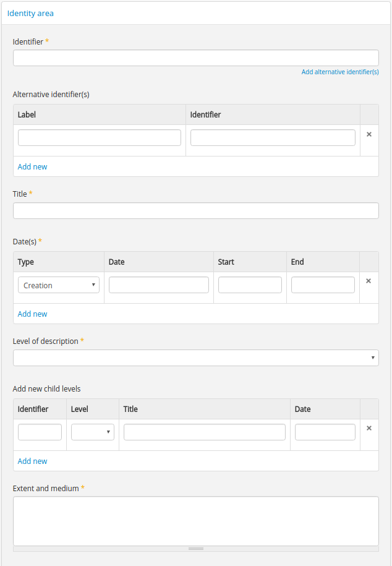Add new row under Date(s)
The image size is (392, 566).
(x=32, y=314)
